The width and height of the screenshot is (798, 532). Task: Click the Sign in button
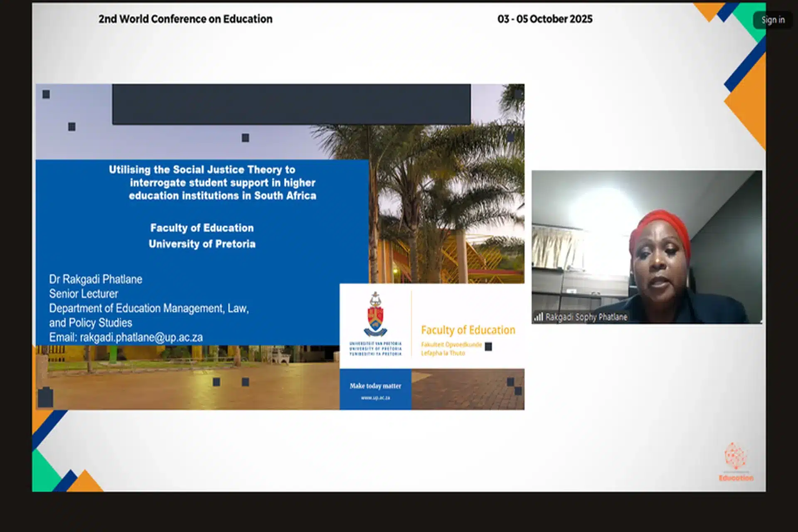773,20
